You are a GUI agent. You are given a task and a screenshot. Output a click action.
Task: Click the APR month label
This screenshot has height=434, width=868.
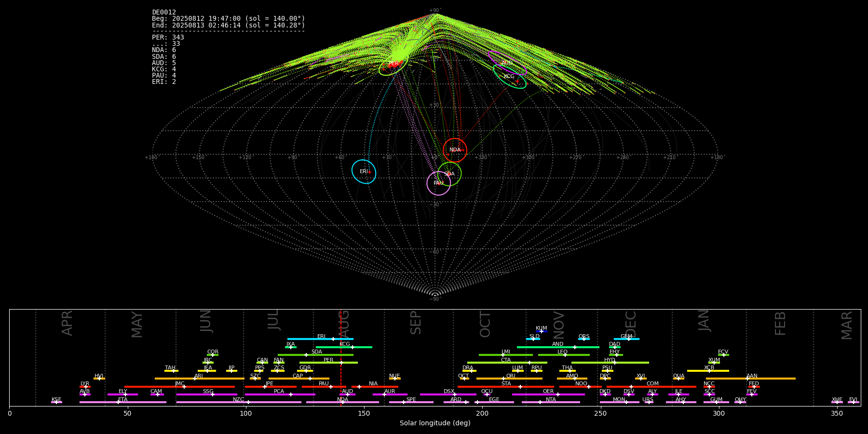pos(67,323)
